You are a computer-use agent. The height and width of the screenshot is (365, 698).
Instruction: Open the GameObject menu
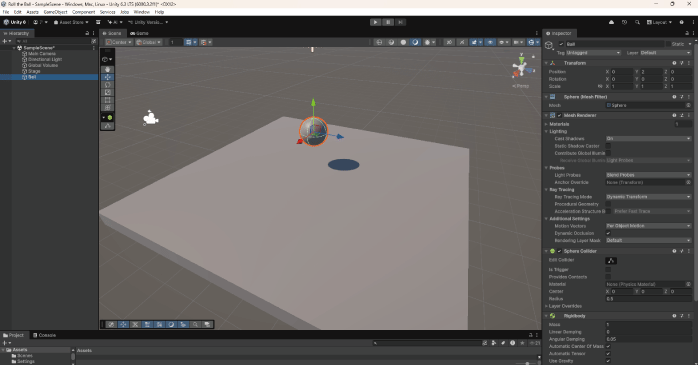coord(55,12)
